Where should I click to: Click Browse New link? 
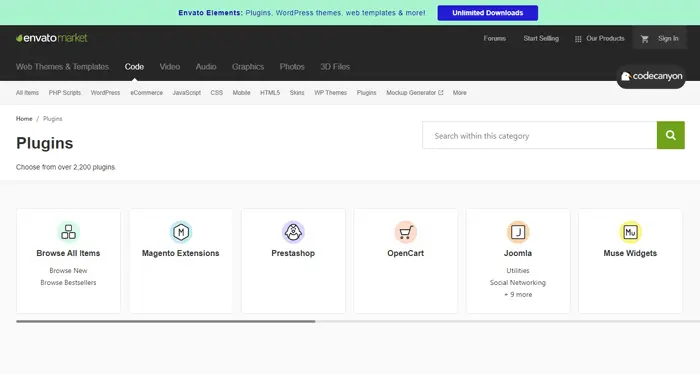[68, 270]
